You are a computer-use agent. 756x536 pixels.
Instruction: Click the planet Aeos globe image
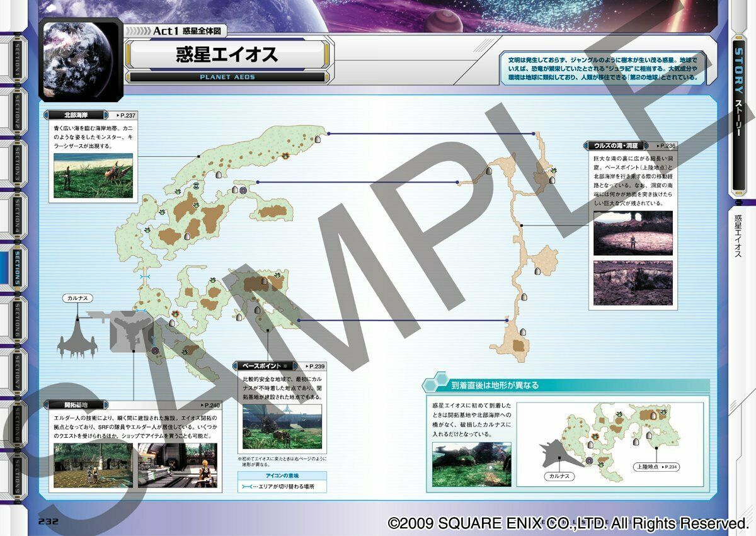tap(80, 59)
